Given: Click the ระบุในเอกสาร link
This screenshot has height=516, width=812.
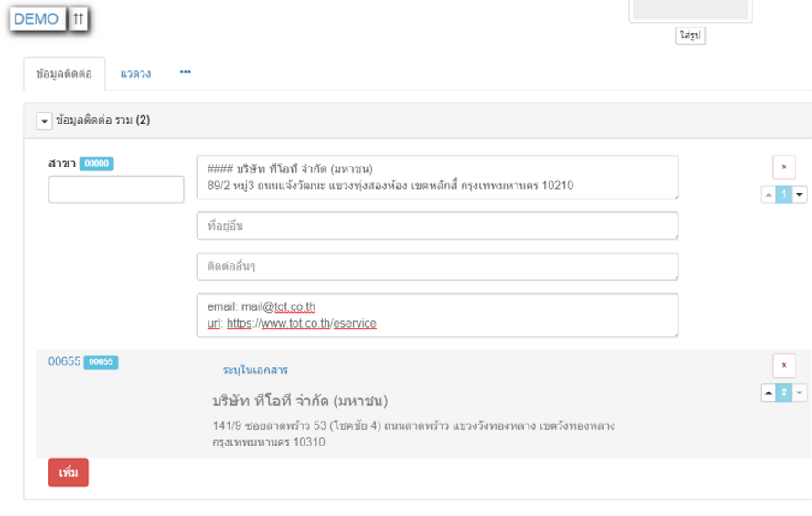Looking at the screenshot, I should [x=255, y=371].
